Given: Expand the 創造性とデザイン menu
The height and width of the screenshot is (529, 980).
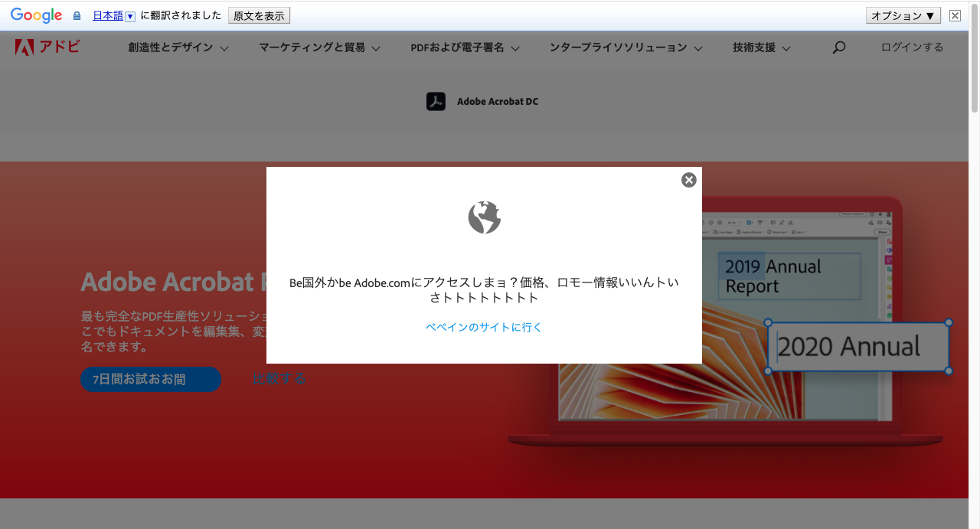Looking at the screenshot, I should tap(178, 47).
